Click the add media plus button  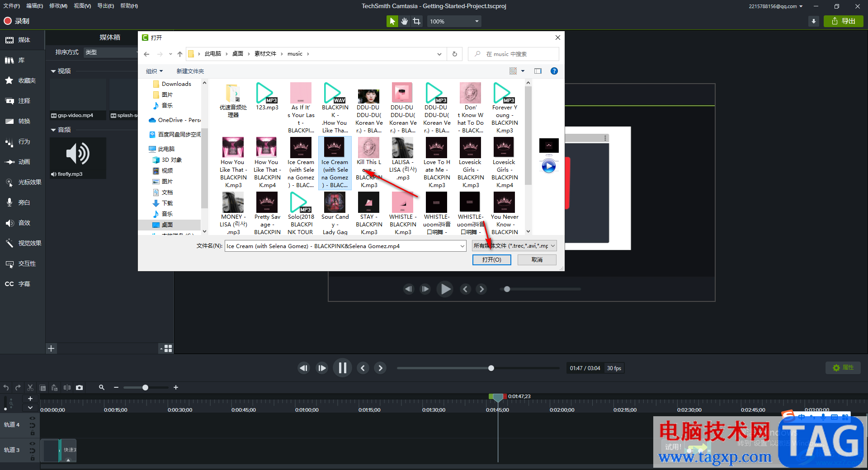tap(51, 348)
